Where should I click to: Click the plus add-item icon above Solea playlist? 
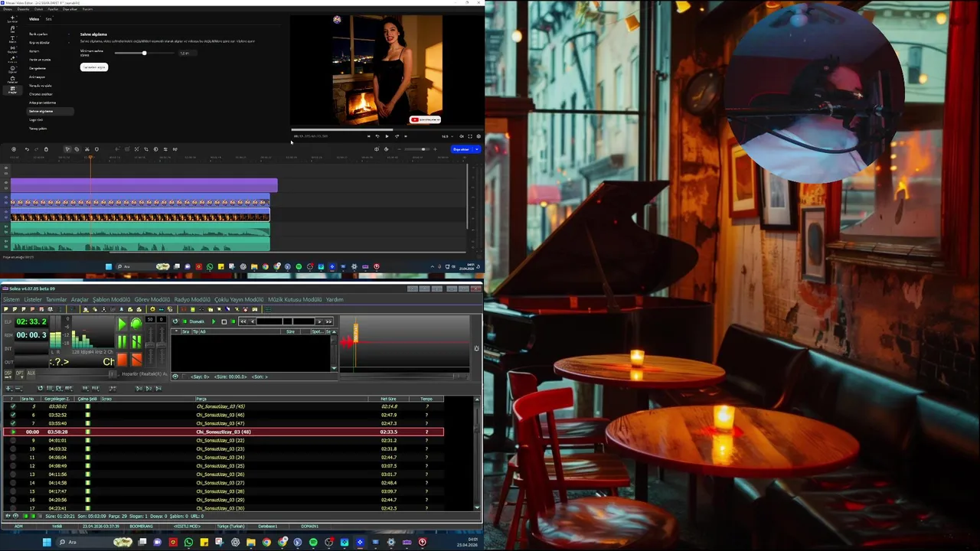pyautogui.click(x=8, y=389)
